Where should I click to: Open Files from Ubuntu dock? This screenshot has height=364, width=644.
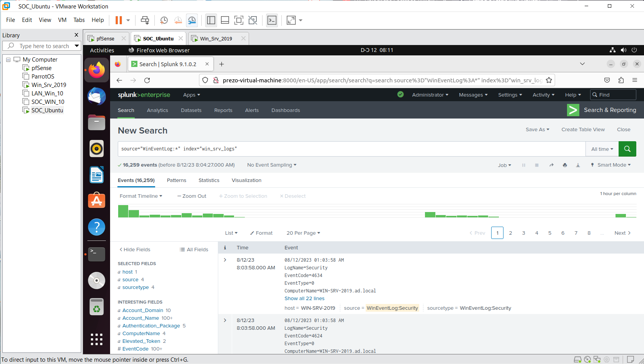pos(97,122)
